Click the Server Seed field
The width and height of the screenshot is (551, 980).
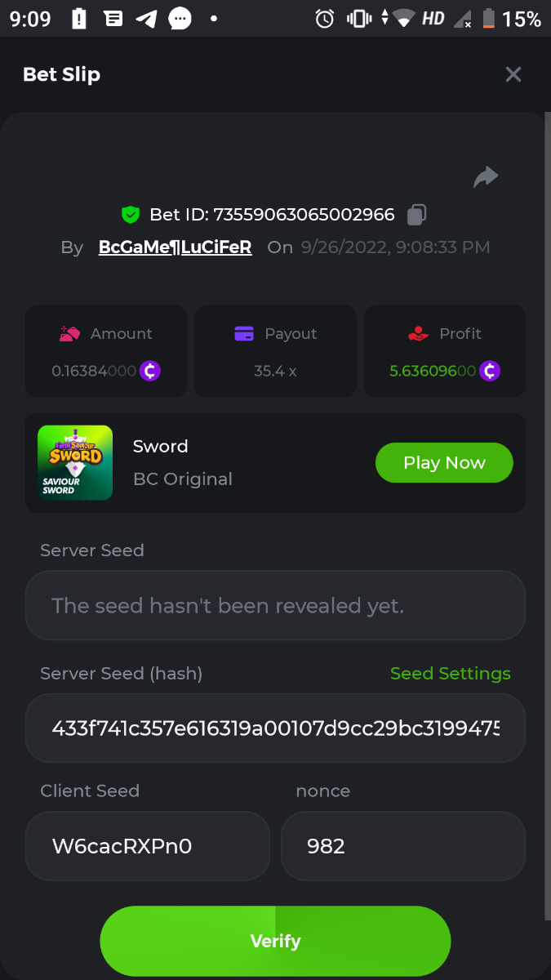coord(275,605)
